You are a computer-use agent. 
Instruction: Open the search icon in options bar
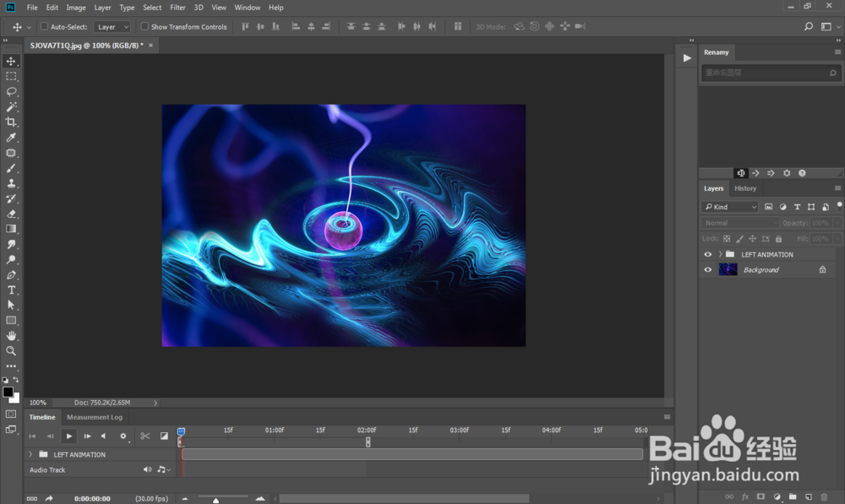point(809,26)
